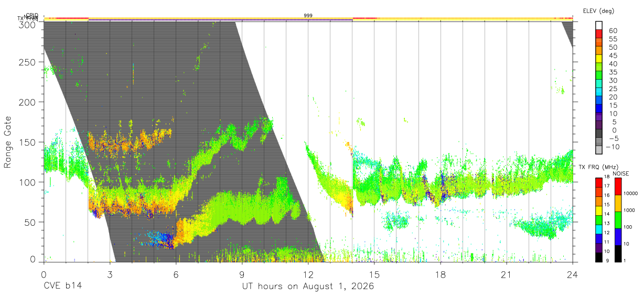
Task: Click the '60' elevation colorbar label
Action: click(x=613, y=31)
